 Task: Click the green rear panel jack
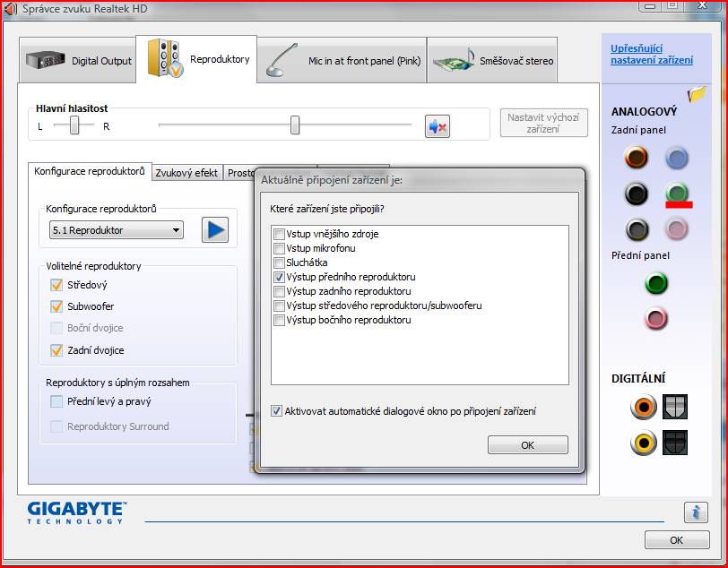pos(677,192)
